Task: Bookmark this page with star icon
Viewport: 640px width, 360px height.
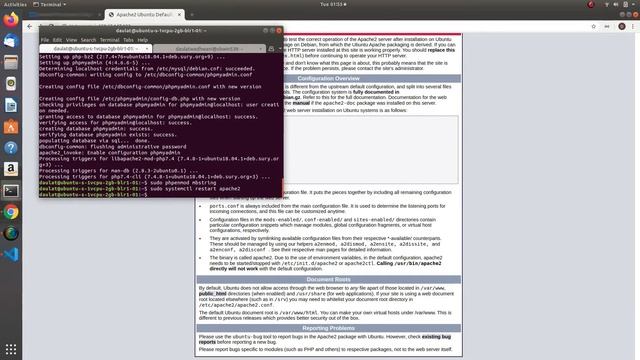Action: click(x=593, y=27)
